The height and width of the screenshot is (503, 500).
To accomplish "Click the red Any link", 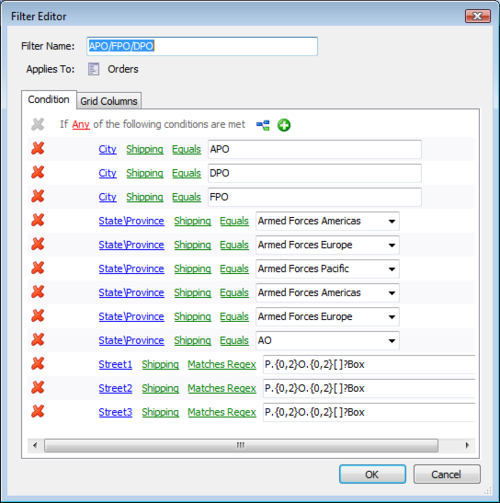I will click(81, 124).
